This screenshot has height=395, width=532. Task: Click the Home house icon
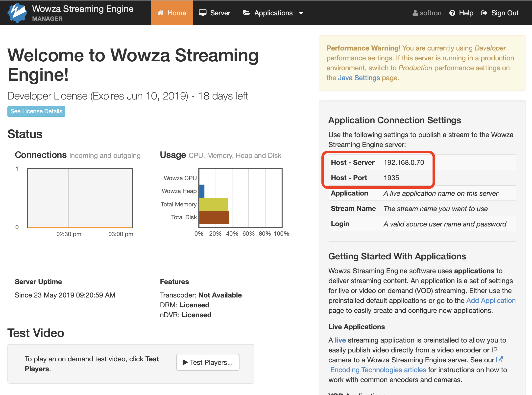point(161,13)
